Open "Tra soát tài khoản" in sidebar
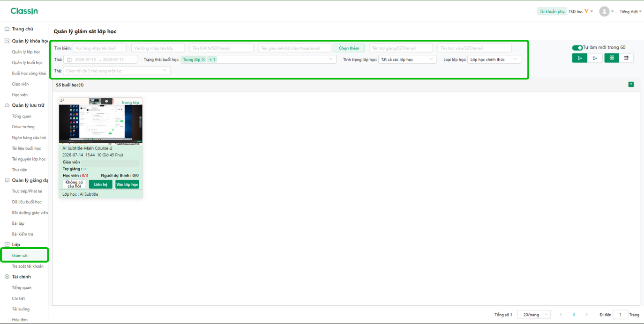Viewport: 644px width, 324px height. tap(28, 266)
